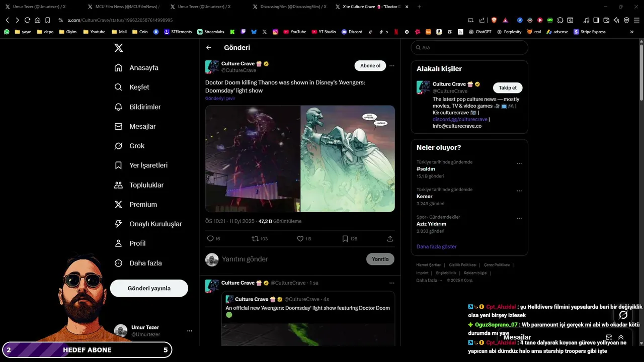This screenshot has height=362, width=644.
Task: Click the address bar URL
Action: click(x=120, y=20)
